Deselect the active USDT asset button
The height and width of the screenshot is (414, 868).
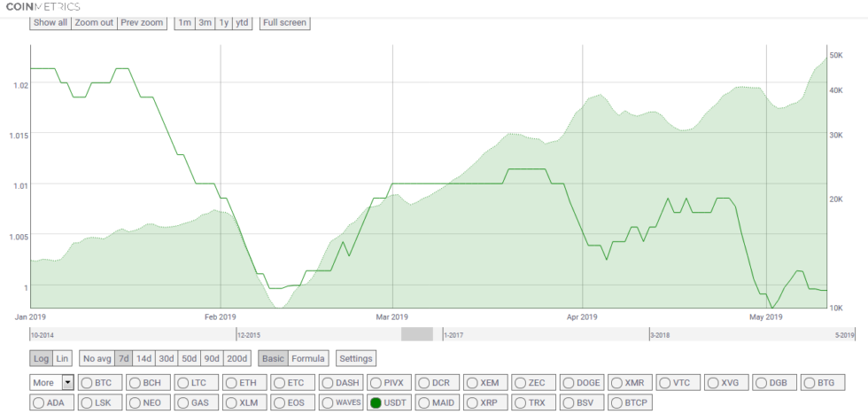coord(387,402)
